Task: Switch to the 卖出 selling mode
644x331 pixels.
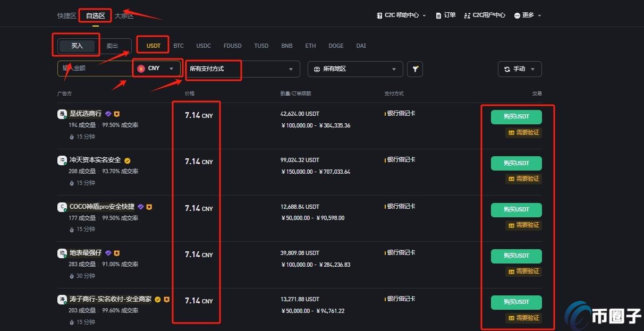Action: (112, 46)
